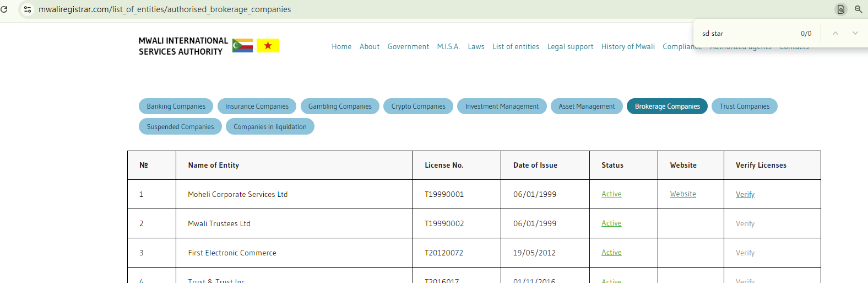Click 'First Electronic Commerce' entity name
Image resolution: width=868 pixels, height=283 pixels.
pos(232,253)
